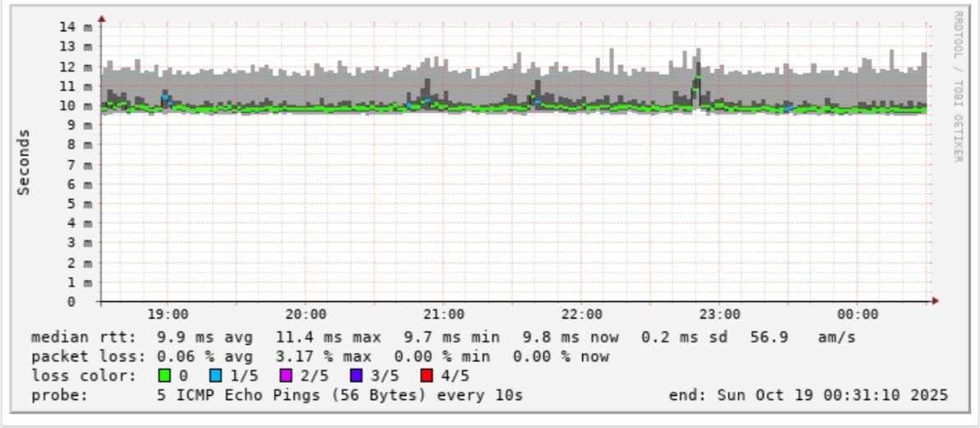Click the 23:00 time axis label
980x428 pixels.
point(720,314)
